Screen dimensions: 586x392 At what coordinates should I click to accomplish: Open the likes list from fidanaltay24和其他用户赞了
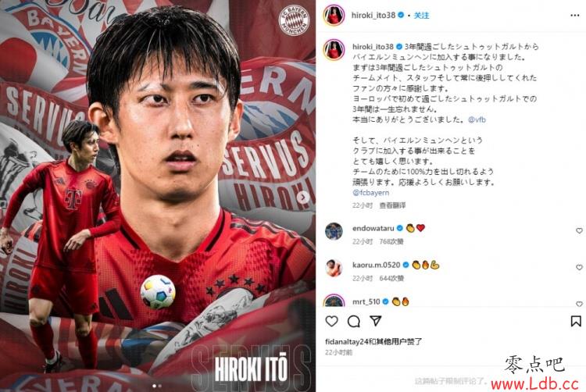click(373, 341)
